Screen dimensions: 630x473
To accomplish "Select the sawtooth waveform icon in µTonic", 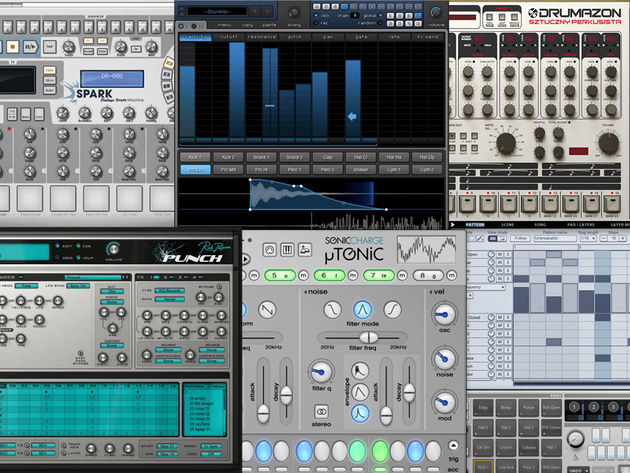I will (268, 309).
